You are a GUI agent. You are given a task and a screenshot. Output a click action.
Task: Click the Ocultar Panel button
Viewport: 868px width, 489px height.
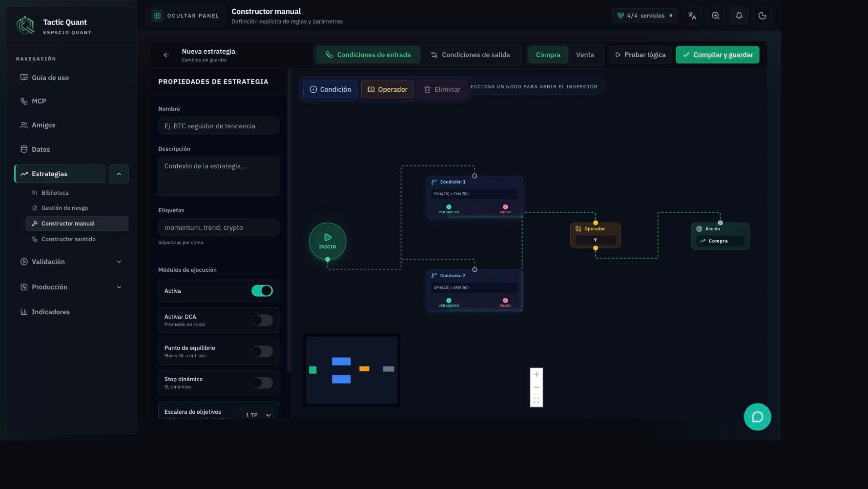coord(186,16)
